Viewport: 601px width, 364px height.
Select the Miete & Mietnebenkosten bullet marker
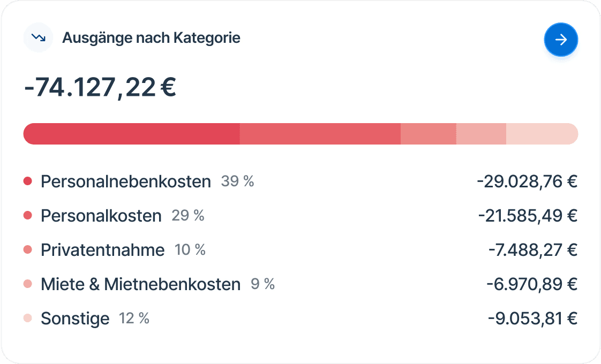[x=28, y=284]
